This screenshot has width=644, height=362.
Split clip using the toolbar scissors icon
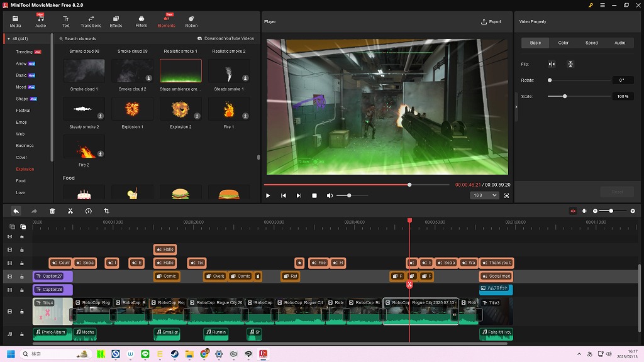click(70, 211)
